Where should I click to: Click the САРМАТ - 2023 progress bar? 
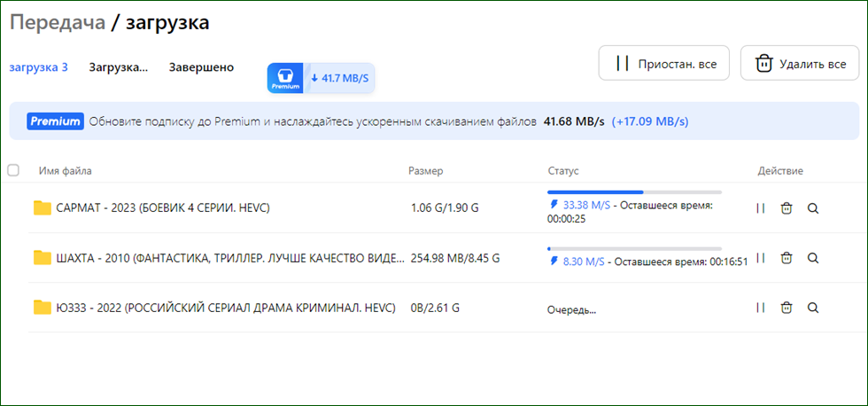pos(634,192)
